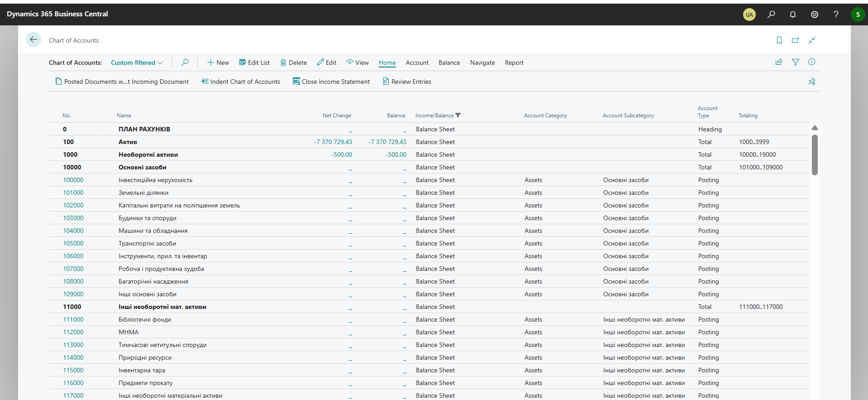
Task: Collapse the page view icon
Action: tap(812, 40)
